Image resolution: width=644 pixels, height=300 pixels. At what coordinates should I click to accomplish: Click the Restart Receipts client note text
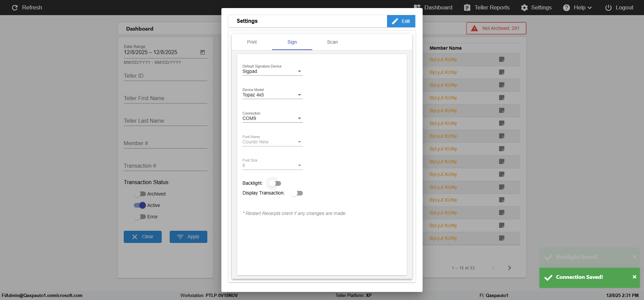point(294,213)
